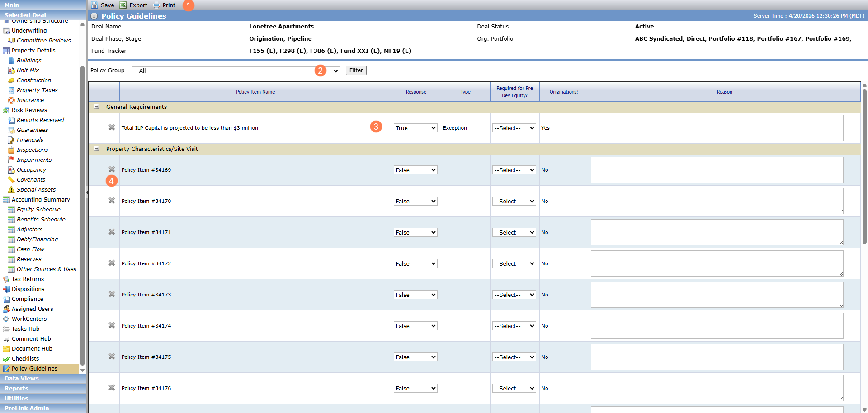The width and height of the screenshot is (868, 413).
Task: Click Reason text box for Policy Item #34171
Action: pos(717,232)
